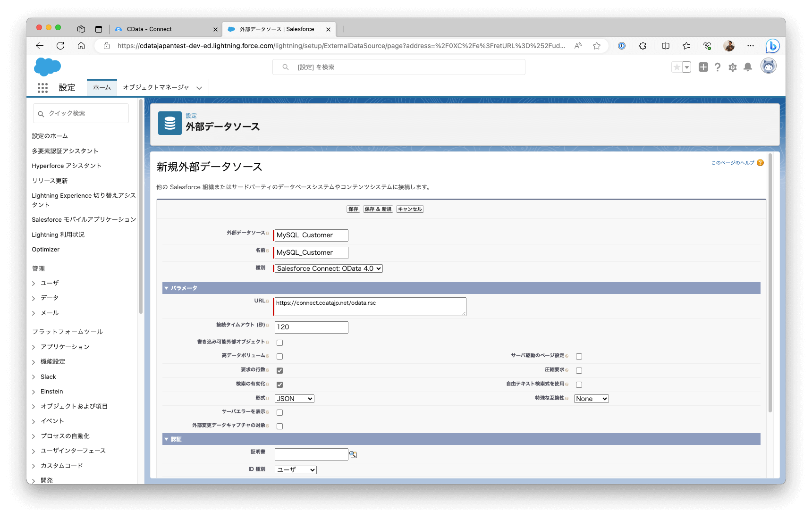
Task: Toggle high data volume checkbox
Action: pyautogui.click(x=280, y=357)
